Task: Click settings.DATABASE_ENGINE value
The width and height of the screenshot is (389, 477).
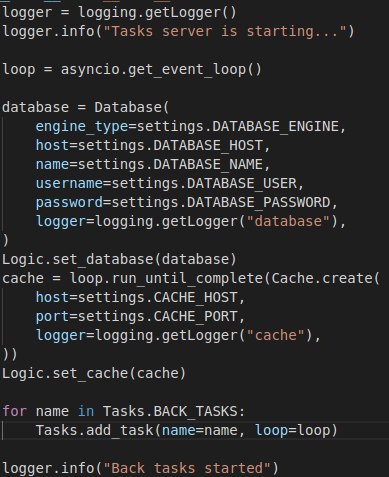Action: tap(238, 126)
